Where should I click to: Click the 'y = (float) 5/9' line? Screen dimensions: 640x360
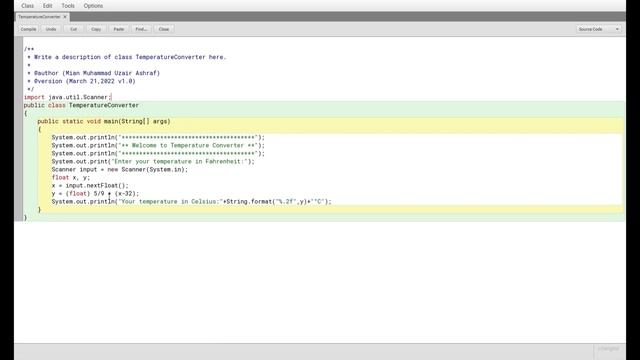95,193
